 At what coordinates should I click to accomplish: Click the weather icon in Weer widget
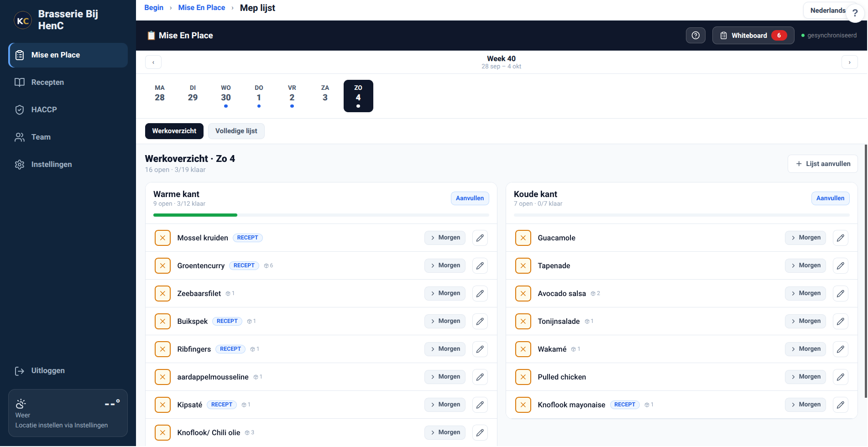coord(21,404)
